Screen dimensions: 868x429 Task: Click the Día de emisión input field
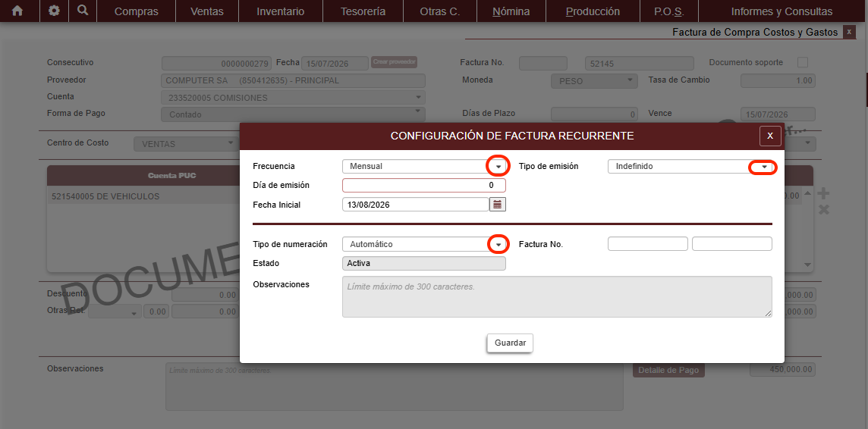coord(424,185)
